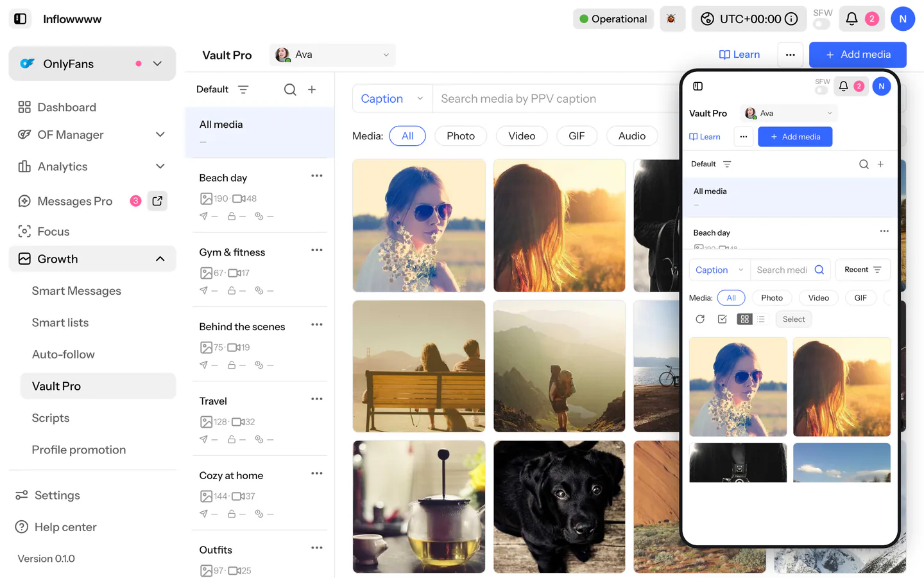The image size is (924, 578).
Task: Open the Recent sort dropdown in mobile preview
Action: (x=863, y=270)
